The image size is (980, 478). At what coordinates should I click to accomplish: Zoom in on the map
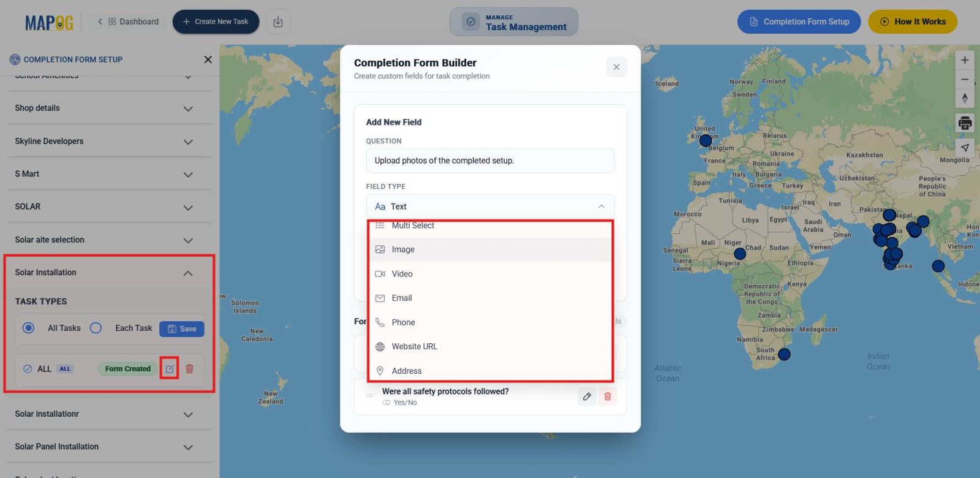[965, 60]
